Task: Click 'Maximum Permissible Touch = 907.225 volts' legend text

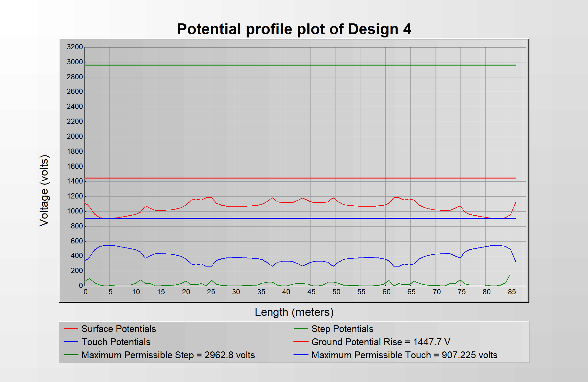Action: pos(404,355)
